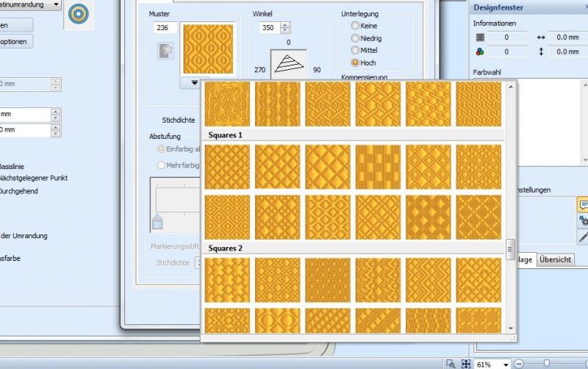Click the optionen button in left panel
The width and height of the screenshot is (588, 369).
(15, 42)
